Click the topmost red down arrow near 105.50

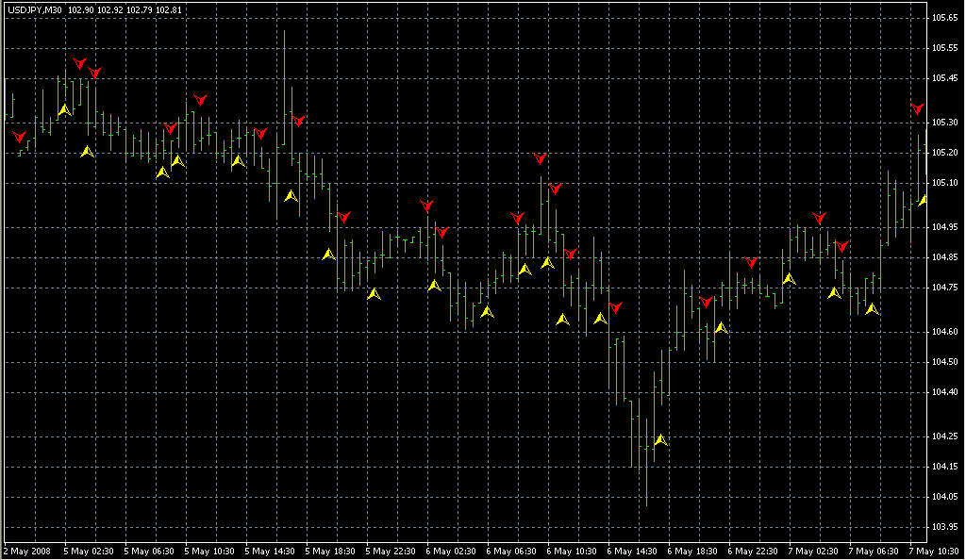[79, 63]
